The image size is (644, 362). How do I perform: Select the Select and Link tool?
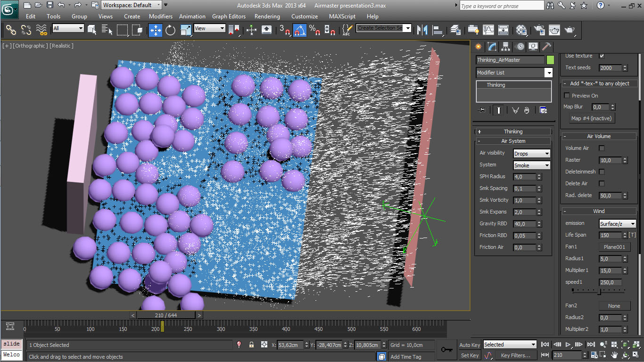click(x=11, y=30)
